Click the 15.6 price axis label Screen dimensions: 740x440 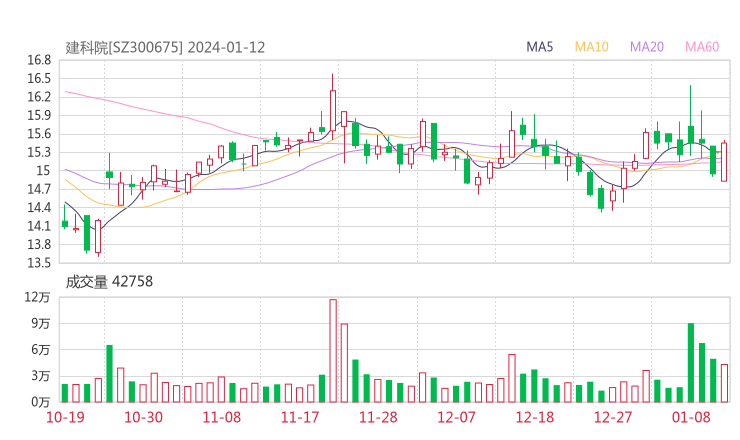[x=39, y=134]
